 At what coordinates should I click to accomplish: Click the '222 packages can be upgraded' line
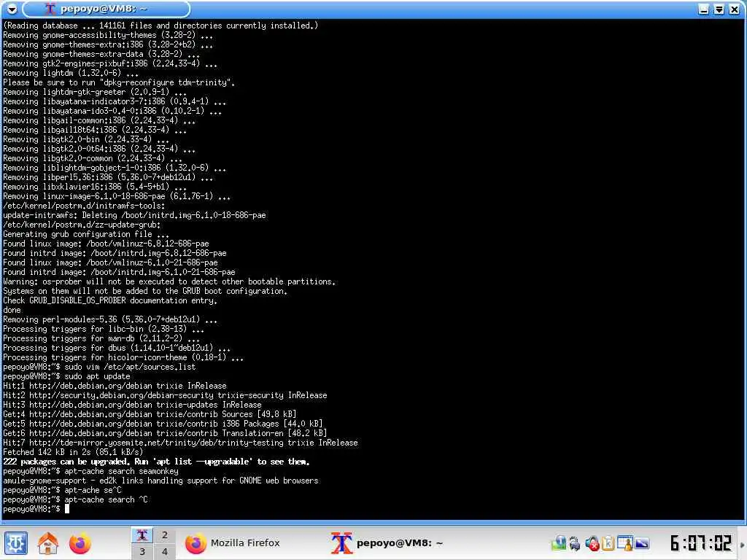(x=156, y=462)
